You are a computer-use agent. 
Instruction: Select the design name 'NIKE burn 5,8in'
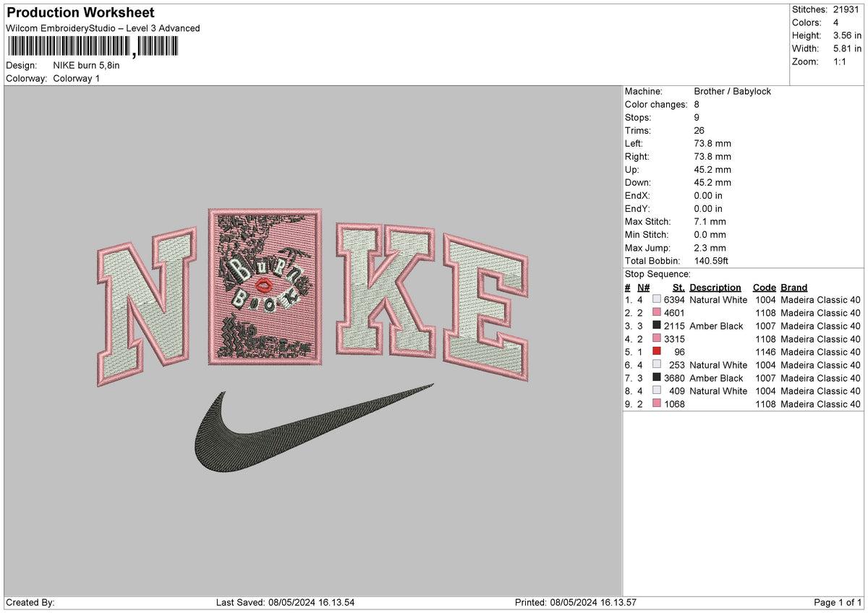pyautogui.click(x=87, y=65)
